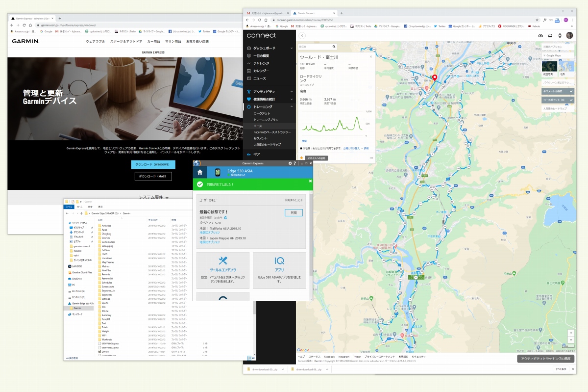Toggle 人気度のヒートマップ map overlay
Image resolution: width=588 pixels, height=392 pixels.
(x=558, y=108)
